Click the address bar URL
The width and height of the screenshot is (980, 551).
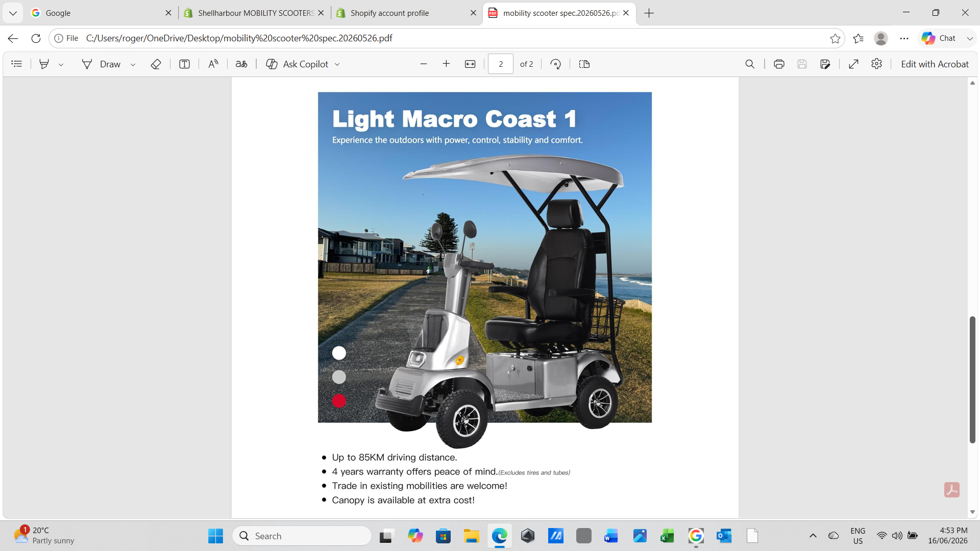point(239,38)
